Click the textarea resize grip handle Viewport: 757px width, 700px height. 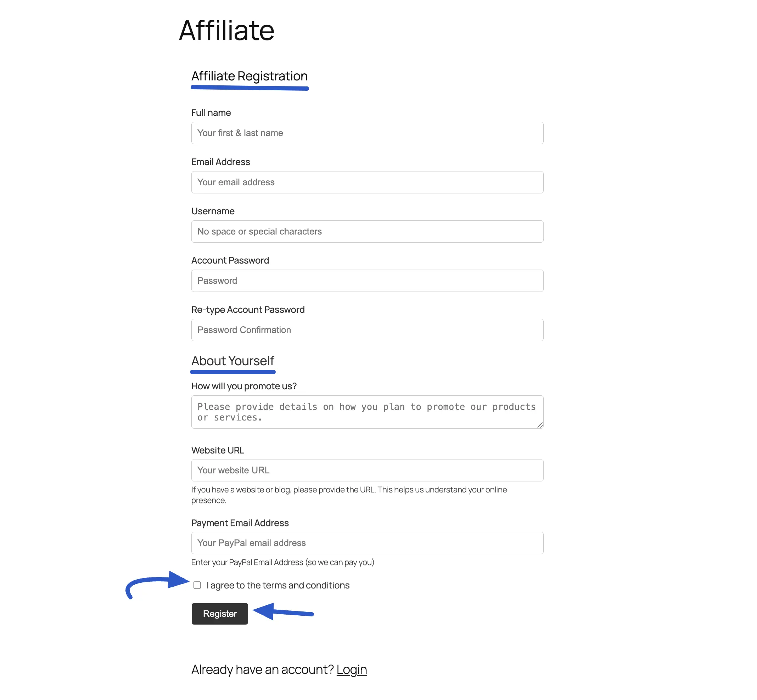point(539,426)
